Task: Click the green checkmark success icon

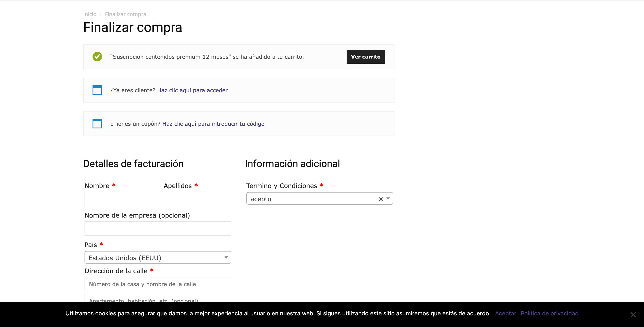Action: click(97, 57)
